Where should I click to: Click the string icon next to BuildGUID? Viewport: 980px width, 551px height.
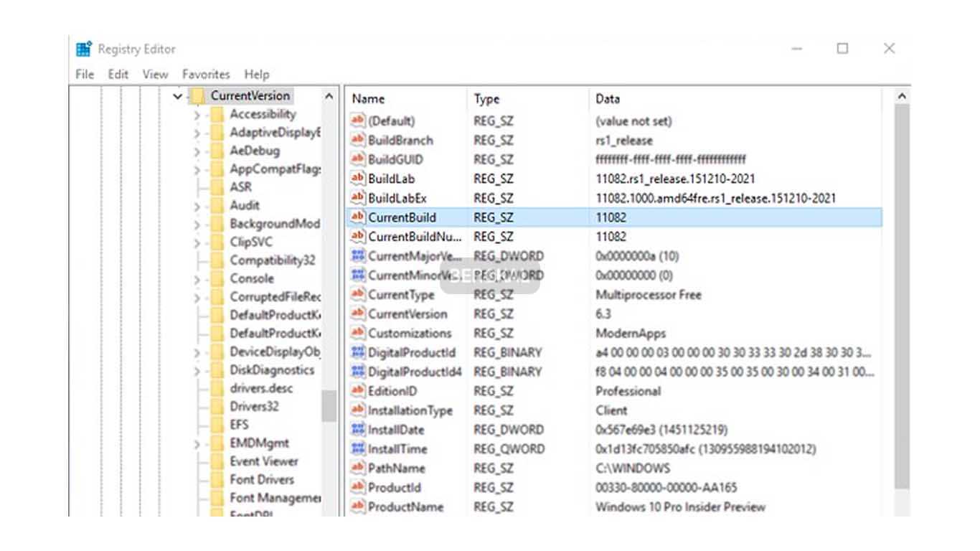[x=357, y=159]
